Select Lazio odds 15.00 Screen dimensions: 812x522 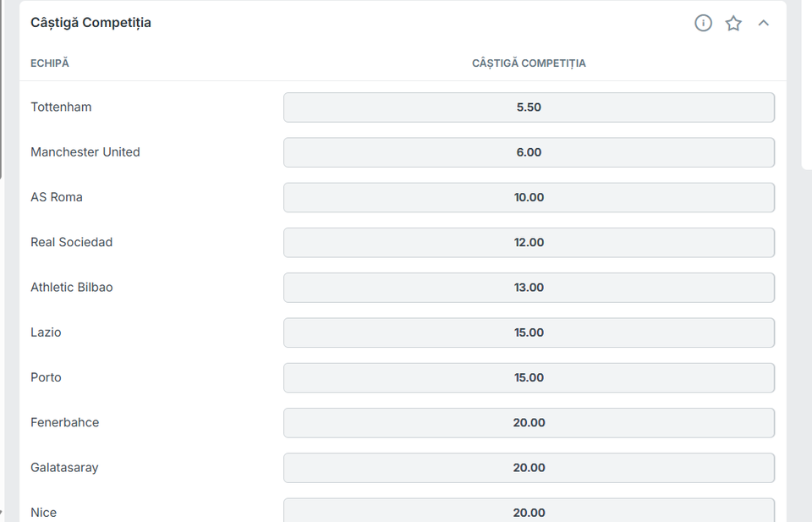[529, 332]
